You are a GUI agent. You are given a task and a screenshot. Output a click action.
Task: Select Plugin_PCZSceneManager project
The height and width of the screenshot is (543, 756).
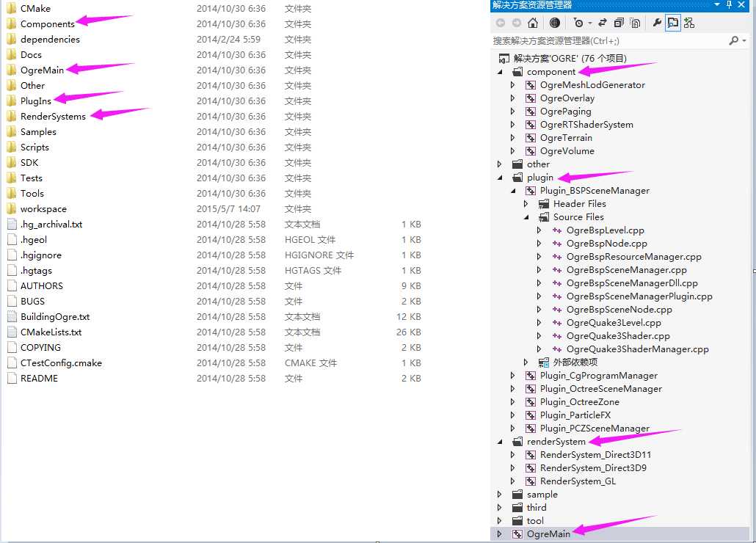pos(595,429)
